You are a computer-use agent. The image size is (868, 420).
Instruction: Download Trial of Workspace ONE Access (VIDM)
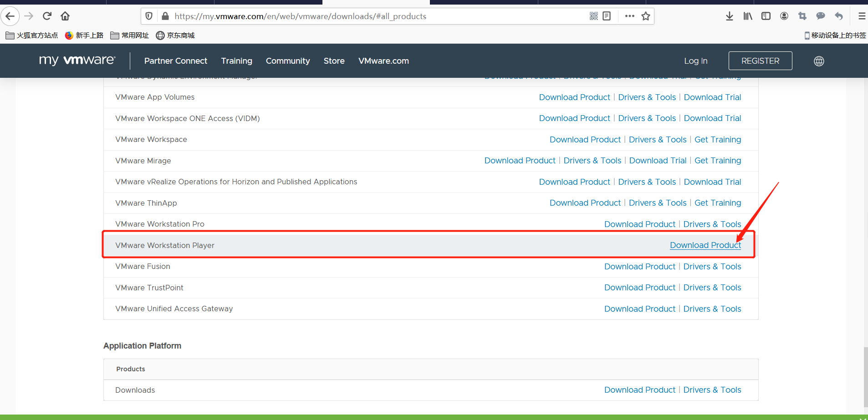(713, 118)
